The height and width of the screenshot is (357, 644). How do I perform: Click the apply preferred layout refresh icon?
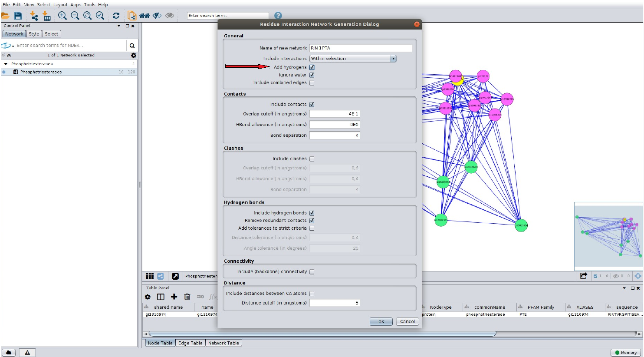116,16
